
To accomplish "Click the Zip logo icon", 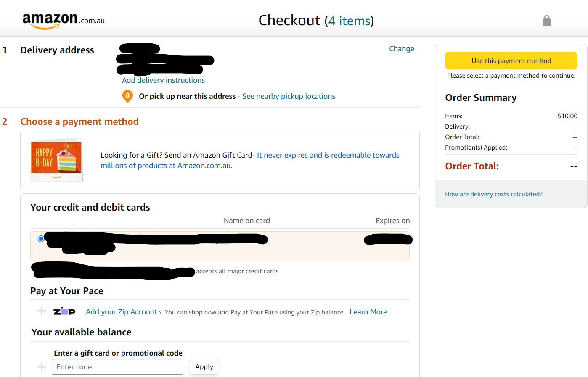I will coord(64,311).
